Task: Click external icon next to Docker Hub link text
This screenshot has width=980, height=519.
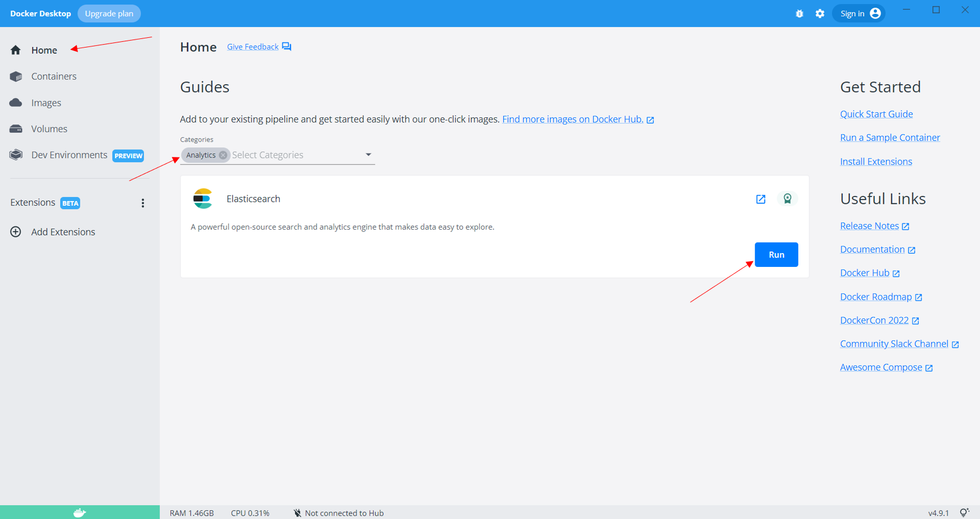Action: click(896, 274)
